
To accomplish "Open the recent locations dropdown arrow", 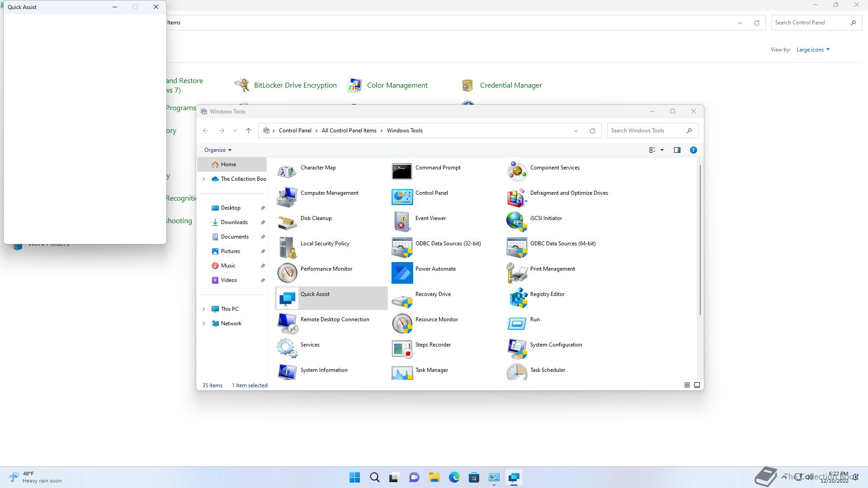I will tap(235, 131).
